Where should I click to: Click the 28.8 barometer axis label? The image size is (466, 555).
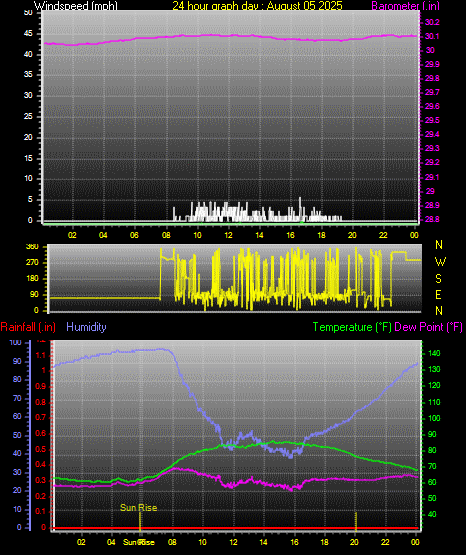pyautogui.click(x=432, y=219)
